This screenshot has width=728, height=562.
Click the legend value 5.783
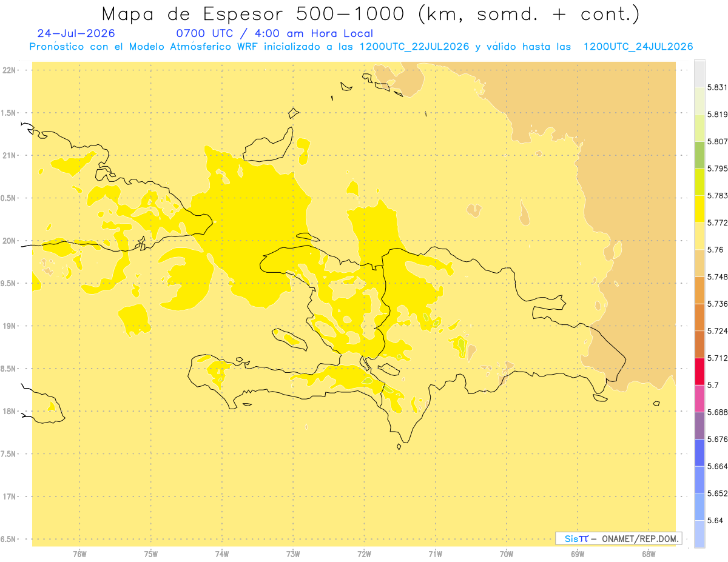717,195
